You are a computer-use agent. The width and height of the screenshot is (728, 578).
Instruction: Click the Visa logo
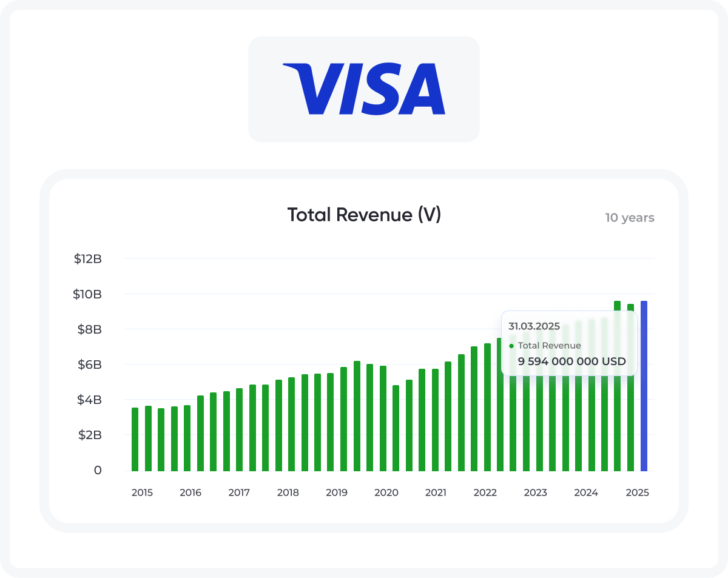(x=364, y=89)
